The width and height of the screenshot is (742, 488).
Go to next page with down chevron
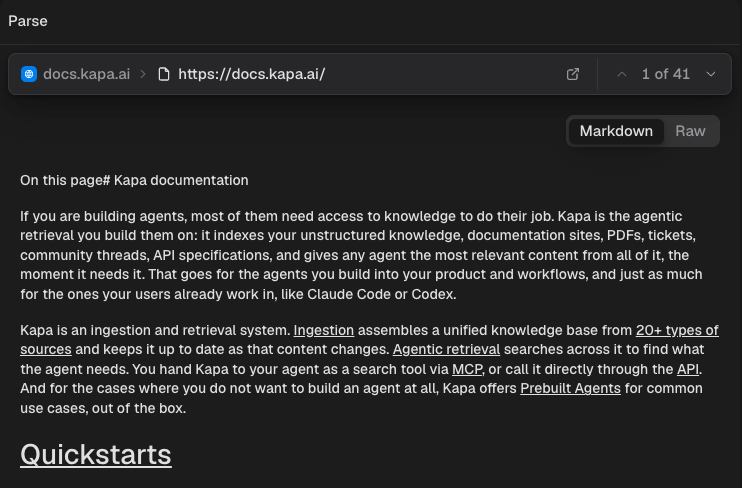pyautogui.click(x=710, y=74)
